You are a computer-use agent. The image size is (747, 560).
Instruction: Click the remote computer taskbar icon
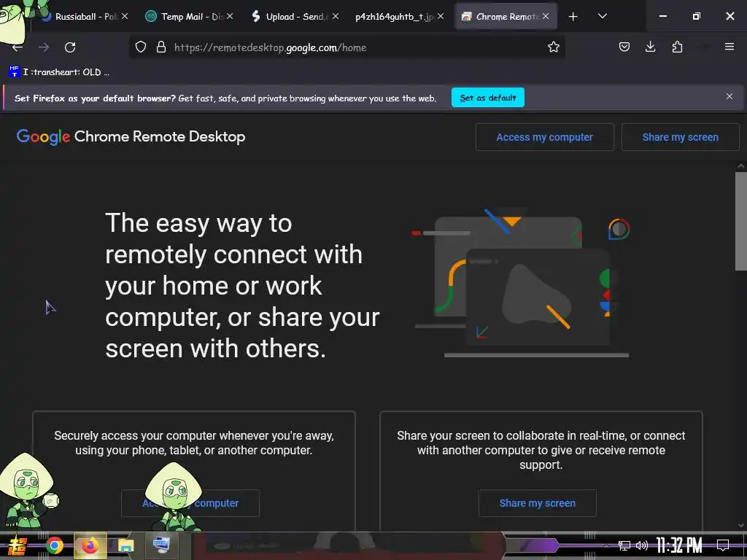coord(161,545)
